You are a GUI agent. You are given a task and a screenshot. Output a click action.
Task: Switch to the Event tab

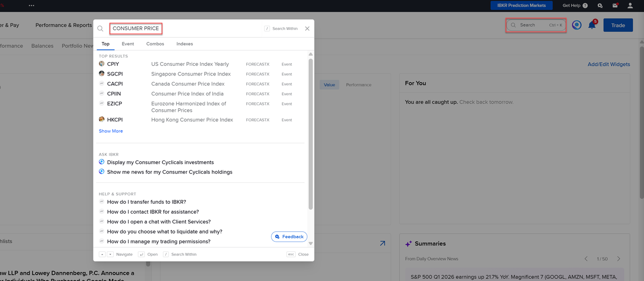pyautogui.click(x=128, y=44)
